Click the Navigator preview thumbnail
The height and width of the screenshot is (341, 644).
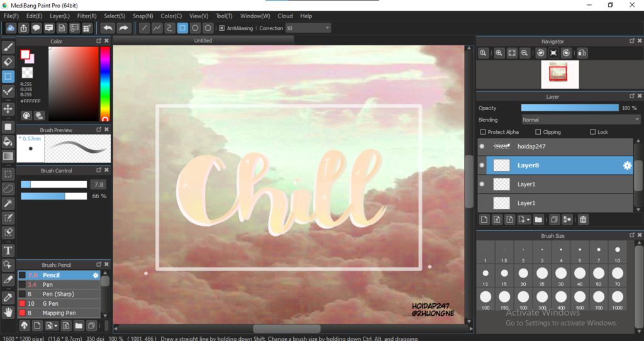pos(560,74)
